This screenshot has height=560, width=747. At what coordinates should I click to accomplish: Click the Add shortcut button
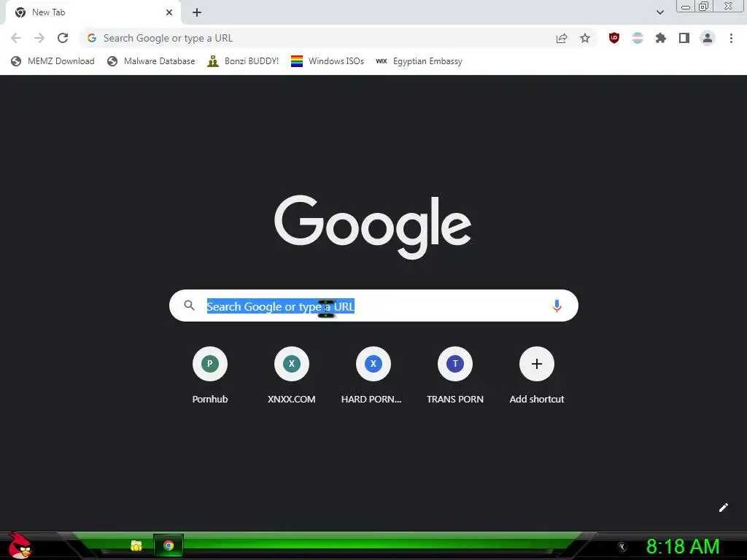(x=536, y=376)
